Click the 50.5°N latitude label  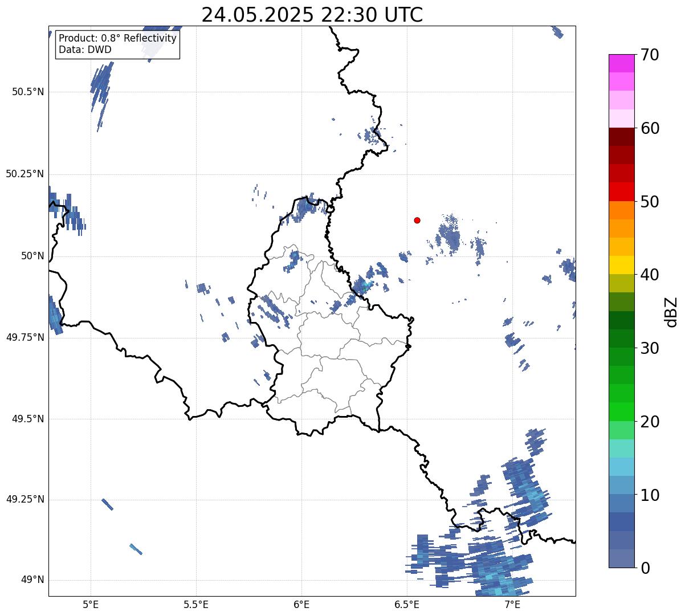pyautogui.click(x=28, y=92)
